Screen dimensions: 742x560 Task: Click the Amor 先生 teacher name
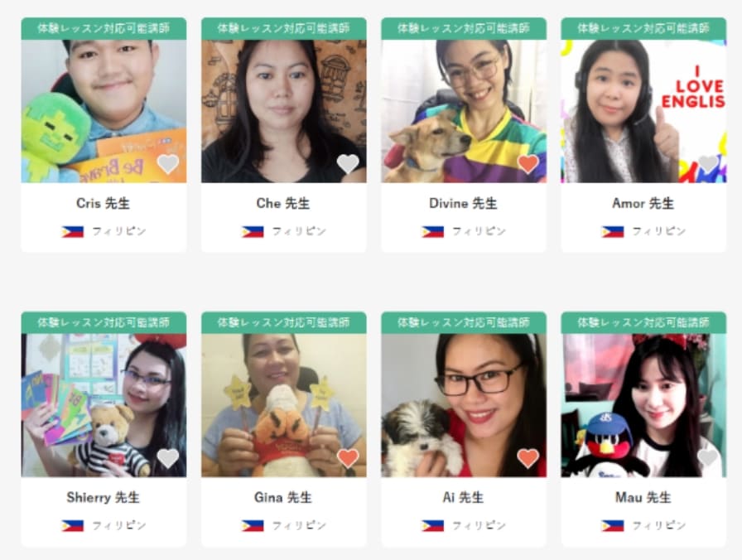click(643, 204)
